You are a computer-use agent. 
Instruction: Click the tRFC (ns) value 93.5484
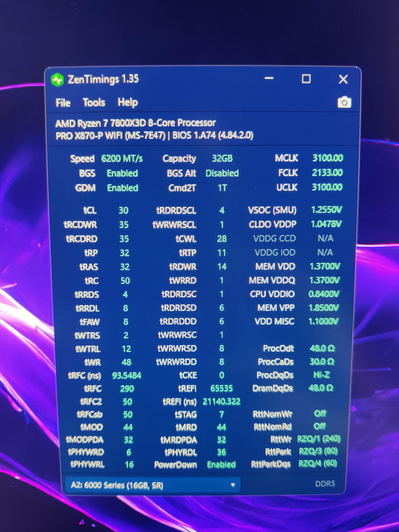coord(126,375)
